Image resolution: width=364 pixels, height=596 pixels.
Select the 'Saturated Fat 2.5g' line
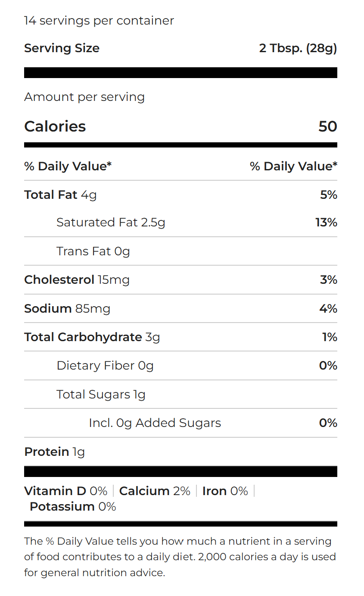(111, 223)
